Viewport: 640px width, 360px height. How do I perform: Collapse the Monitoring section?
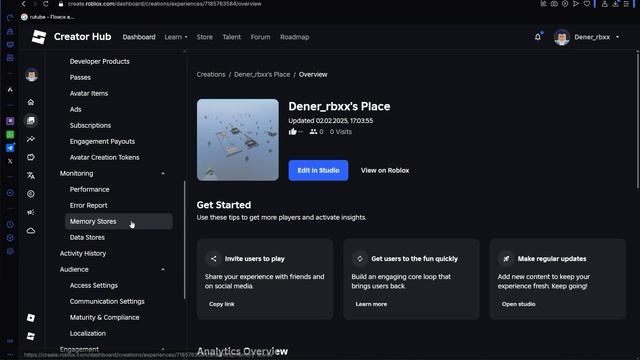click(163, 173)
